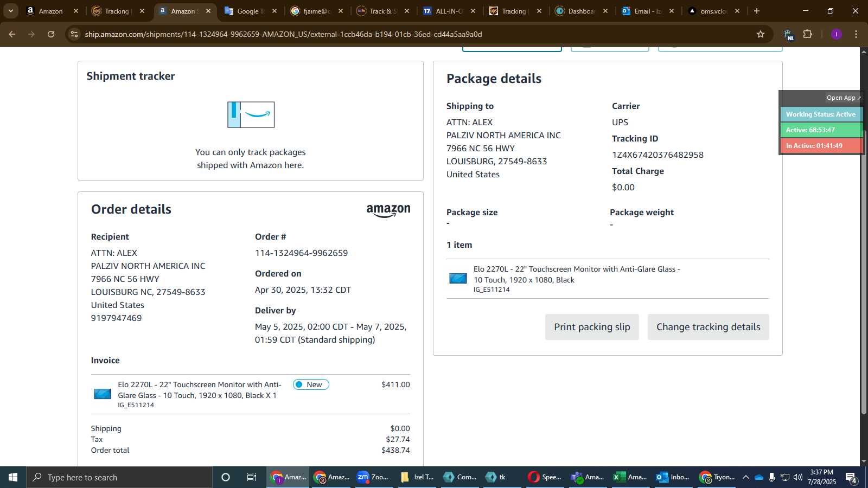Viewport: 868px width, 488px height.
Task: Open Zoom from the taskbar
Action: pos(373,477)
